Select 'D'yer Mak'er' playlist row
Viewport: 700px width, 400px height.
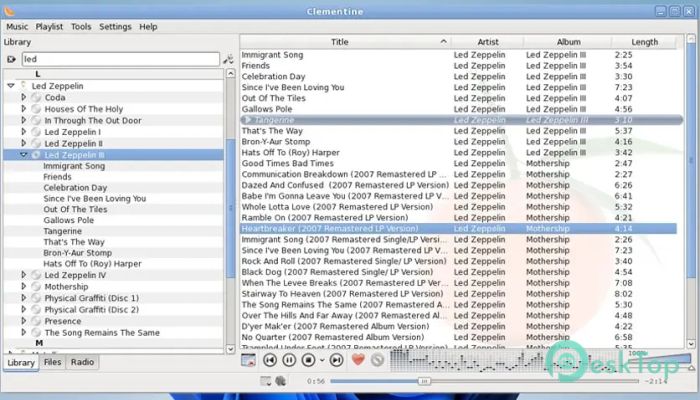458,326
